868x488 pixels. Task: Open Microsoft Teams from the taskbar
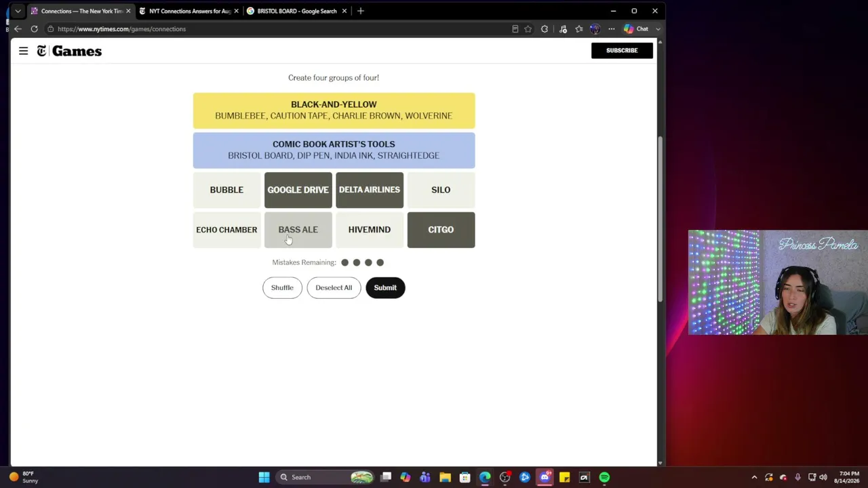coord(425,477)
